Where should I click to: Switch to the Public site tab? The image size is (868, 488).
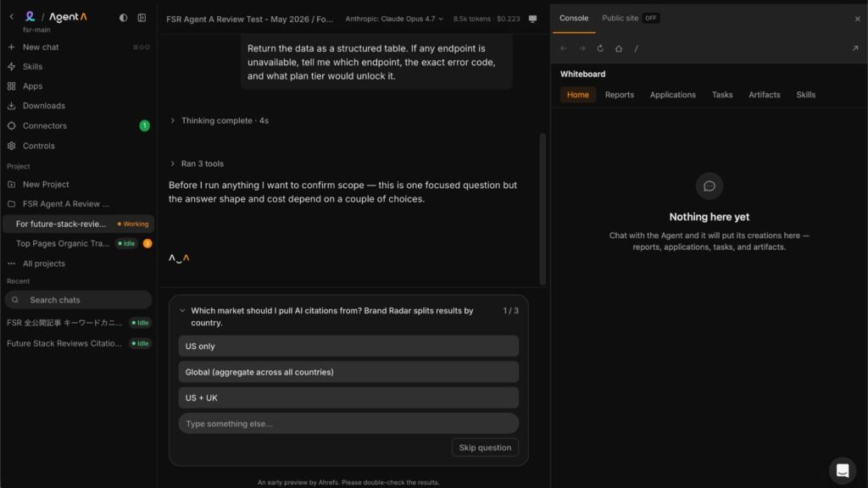(x=620, y=19)
